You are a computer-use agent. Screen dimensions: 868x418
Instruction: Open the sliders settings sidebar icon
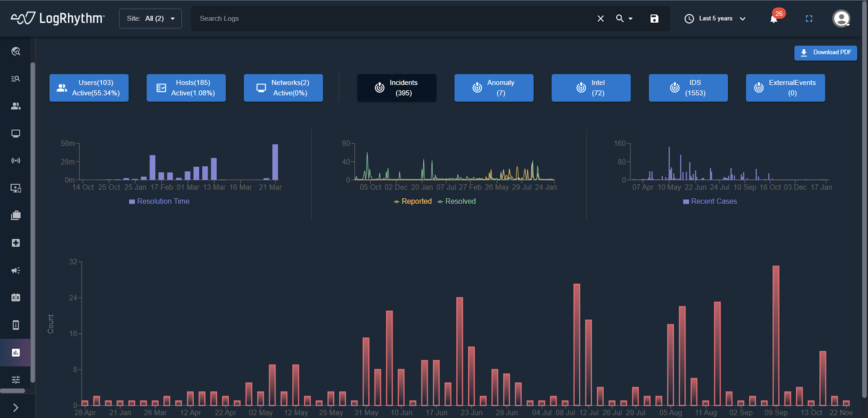pos(16,379)
